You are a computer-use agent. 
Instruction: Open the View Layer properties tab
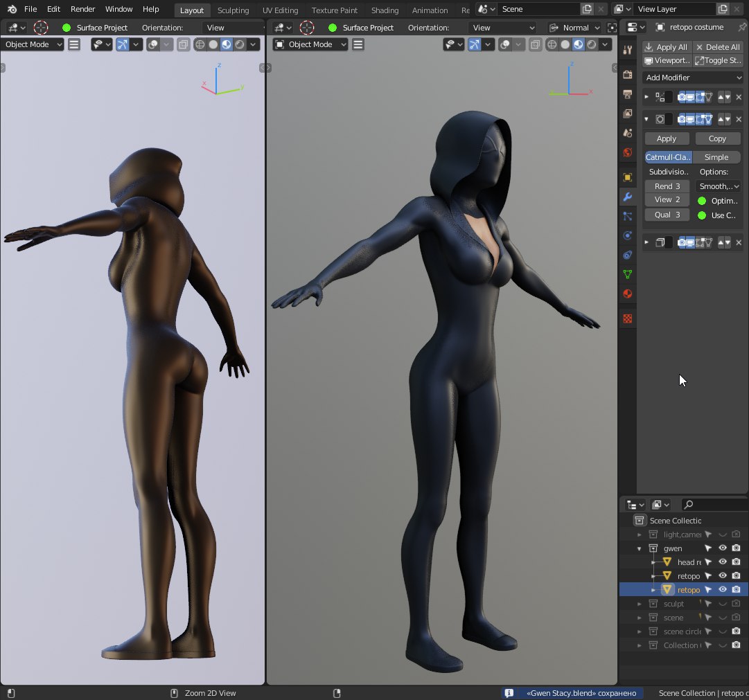pyautogui.click(x=628, y=114)
